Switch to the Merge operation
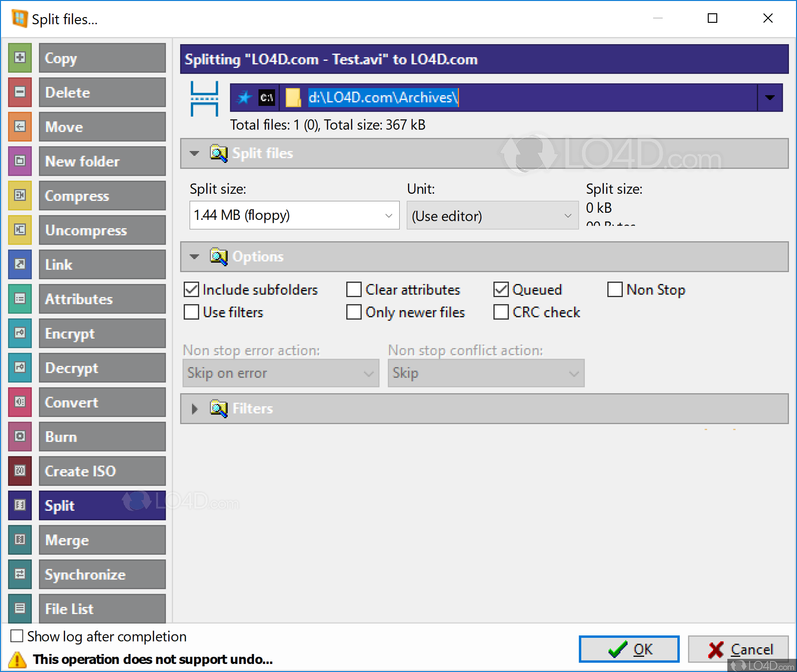Image resolution: width=797 pixels, height=672 pixels. [x=102, y=540]
